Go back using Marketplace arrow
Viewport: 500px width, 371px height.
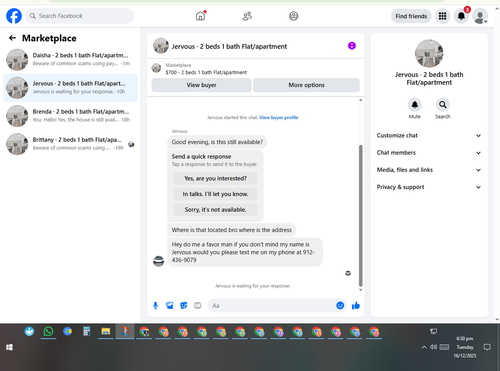[12, 38]
